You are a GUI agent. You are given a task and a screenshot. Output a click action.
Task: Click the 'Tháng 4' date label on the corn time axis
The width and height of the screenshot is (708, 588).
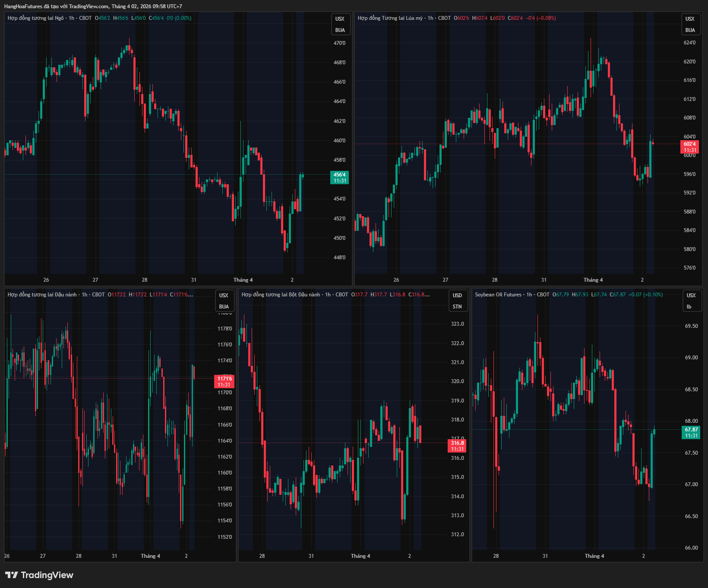pos(243,280)
